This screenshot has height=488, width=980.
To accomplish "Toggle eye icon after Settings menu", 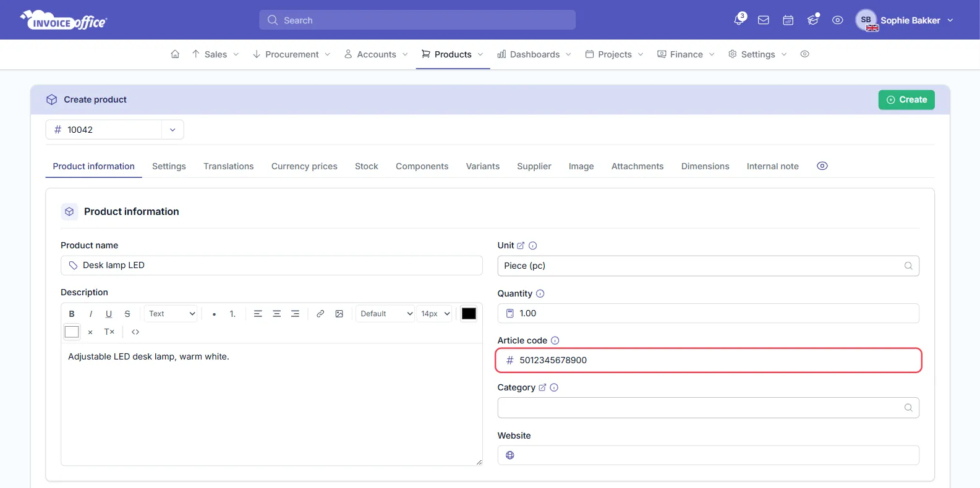I will 804,54.
